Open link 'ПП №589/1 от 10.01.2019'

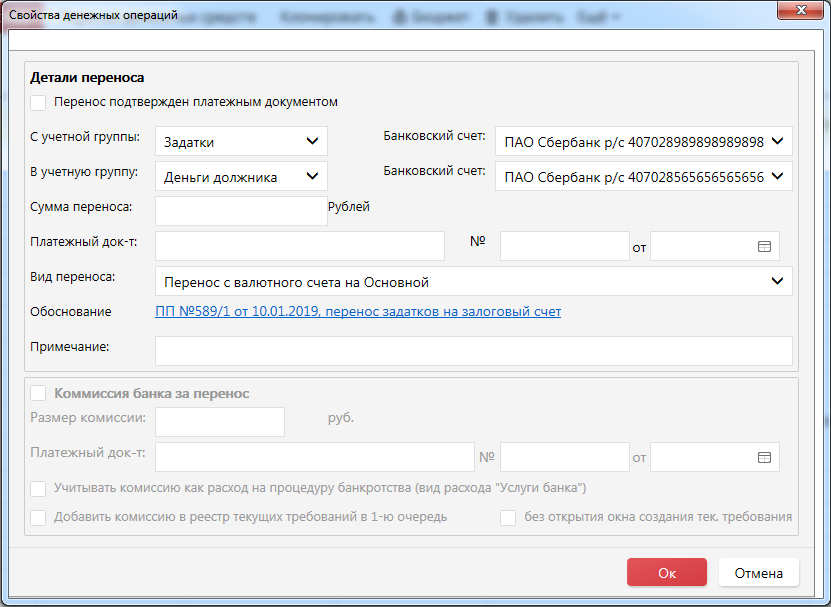click(358, 312)
